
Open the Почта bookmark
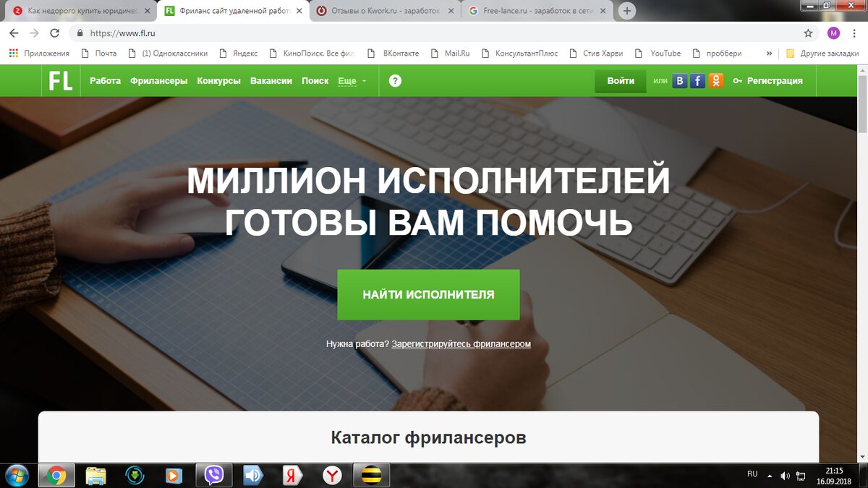coord(98,53)
